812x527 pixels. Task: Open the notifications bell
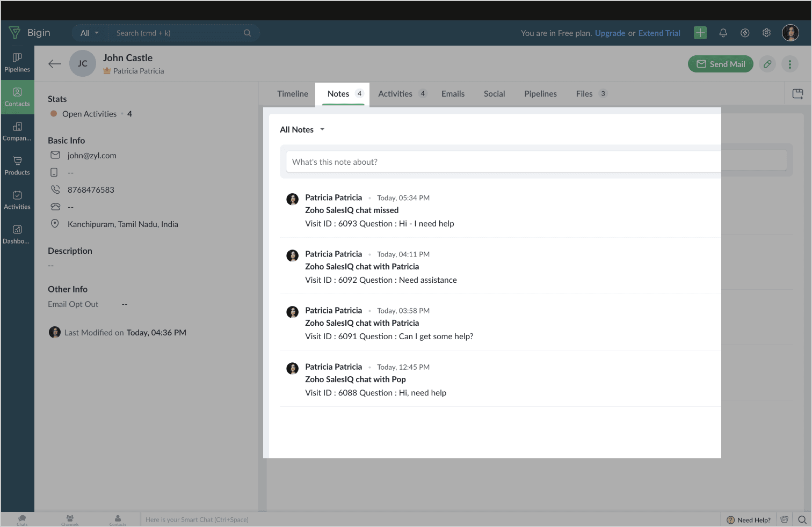click(x=723, y=33)
